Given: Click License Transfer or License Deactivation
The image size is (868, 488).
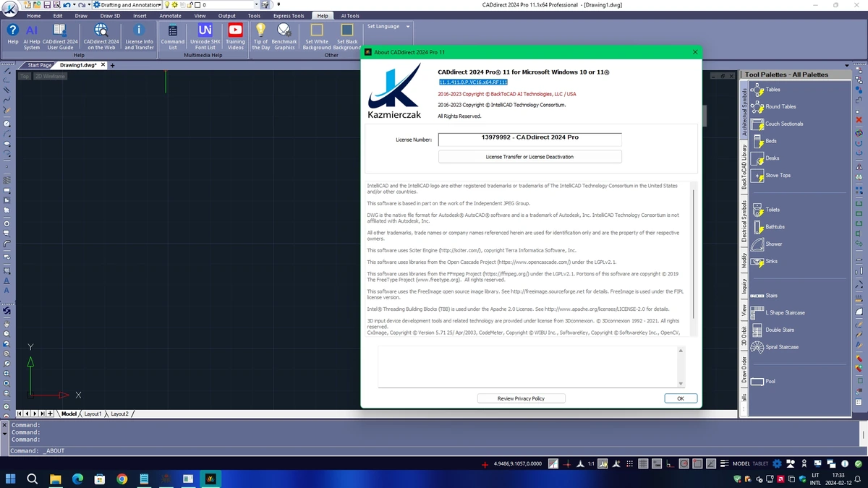Looking at the screenshot, I should [530, 156].
